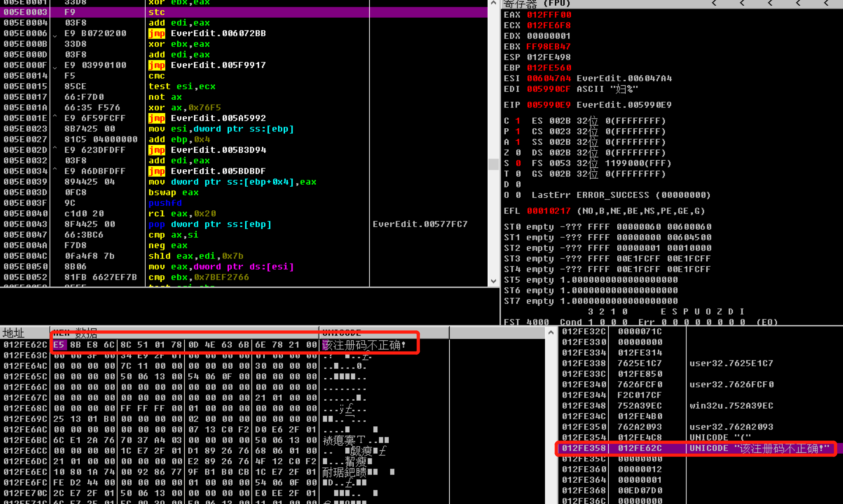Toggle the O overflow flag value
This screenshot has height=504, width=843.
click(518, 195)
